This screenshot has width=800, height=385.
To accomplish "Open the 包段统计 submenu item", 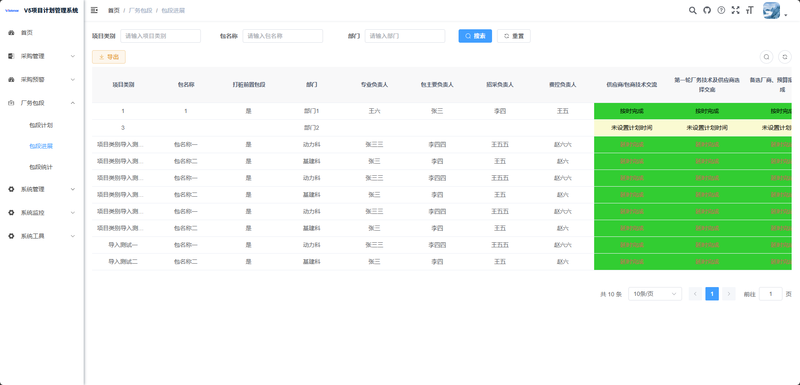I will click(41, 167).
